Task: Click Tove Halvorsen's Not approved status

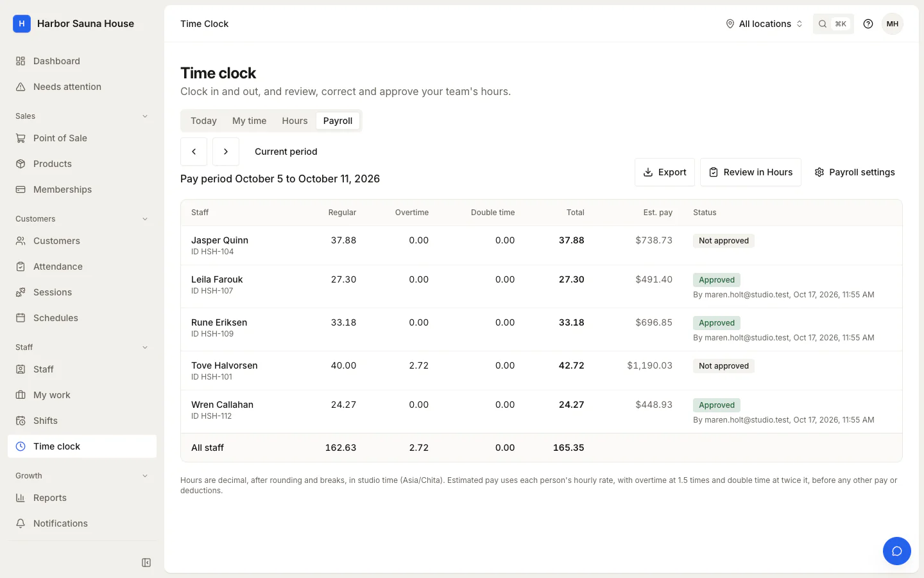Action: (x=724, y=366)
